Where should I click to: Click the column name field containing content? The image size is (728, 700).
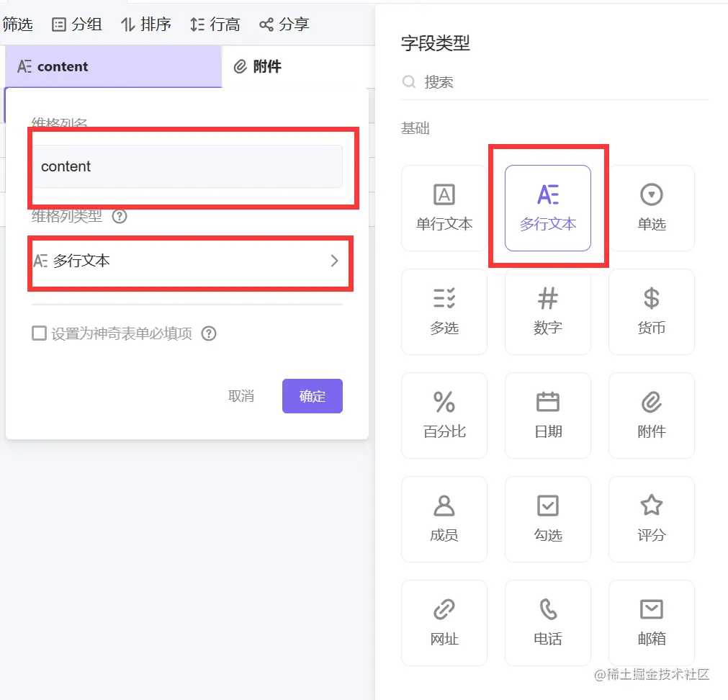(x=187, y=166)
